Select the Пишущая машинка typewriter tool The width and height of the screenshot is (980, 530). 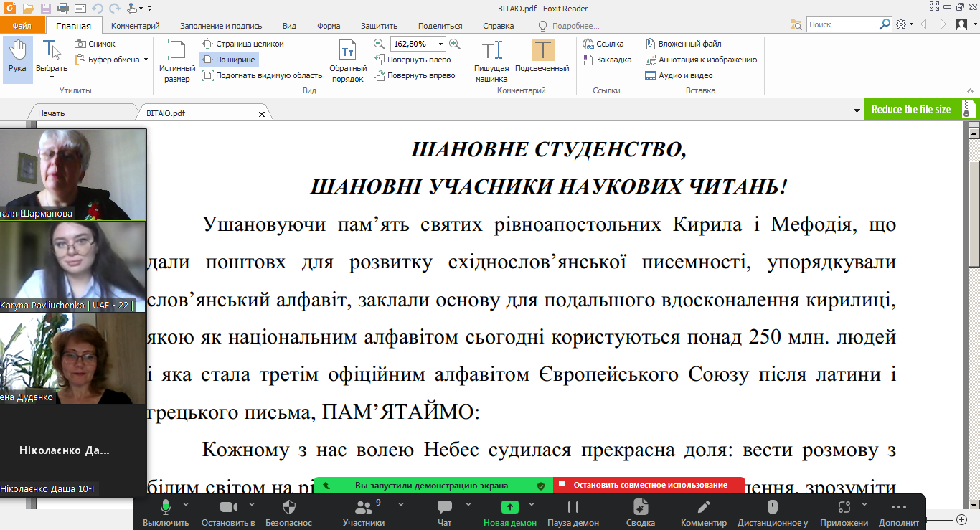(x=491, y=61)
